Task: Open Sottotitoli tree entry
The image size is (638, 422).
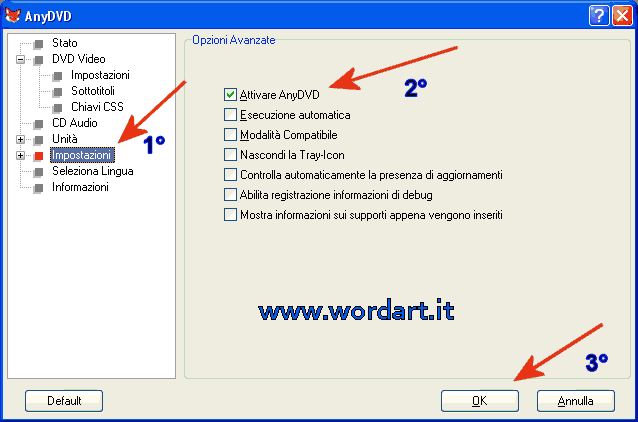Action: coord(93,91)
